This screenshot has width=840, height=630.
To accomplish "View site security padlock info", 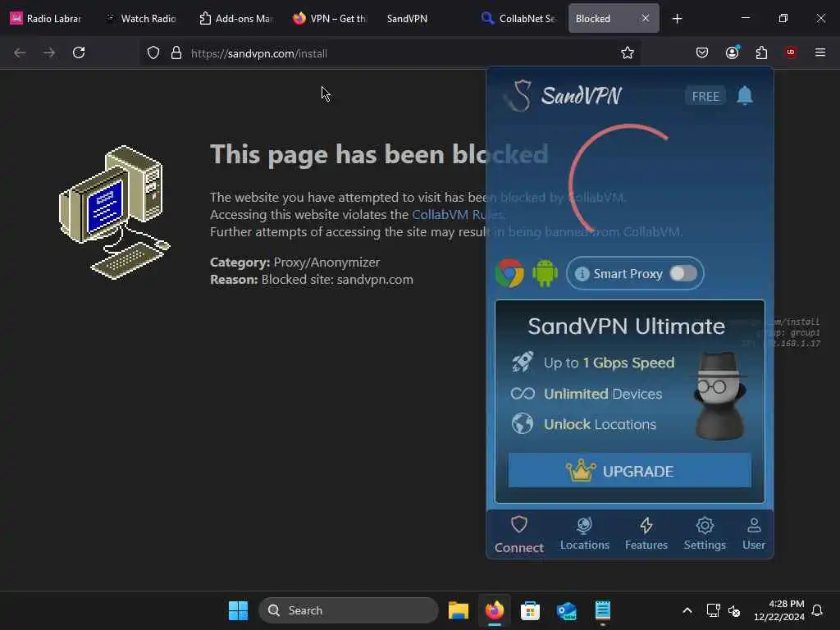I will tap(176, 53).
